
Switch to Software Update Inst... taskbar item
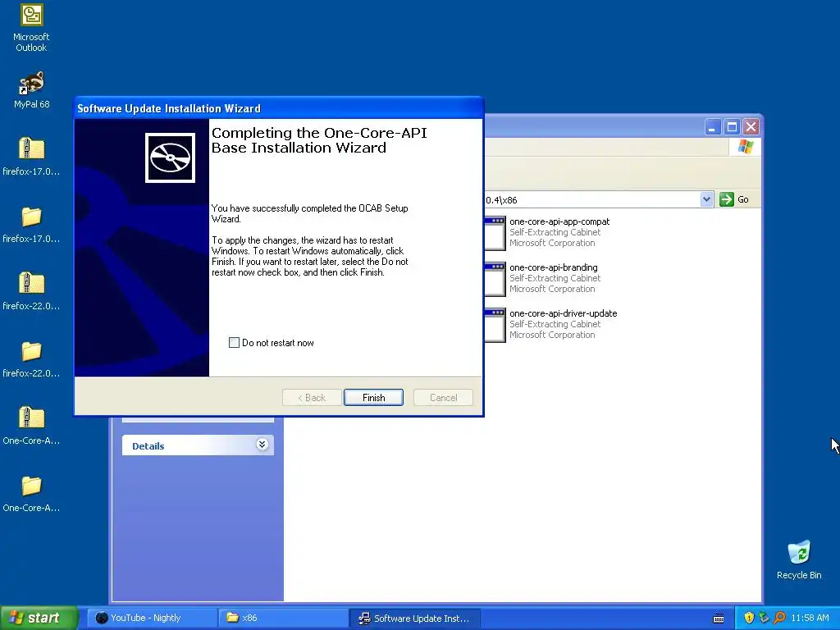point(415,618)
